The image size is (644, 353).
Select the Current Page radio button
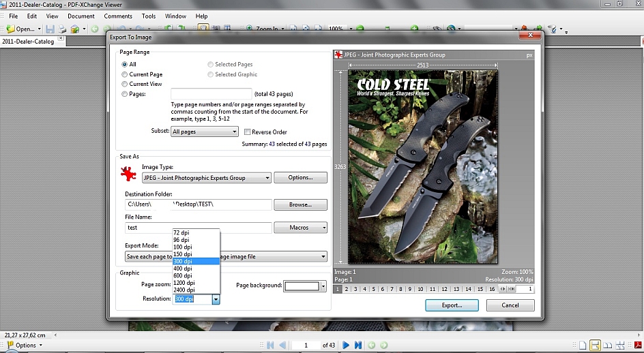click(x=124, y=74)
